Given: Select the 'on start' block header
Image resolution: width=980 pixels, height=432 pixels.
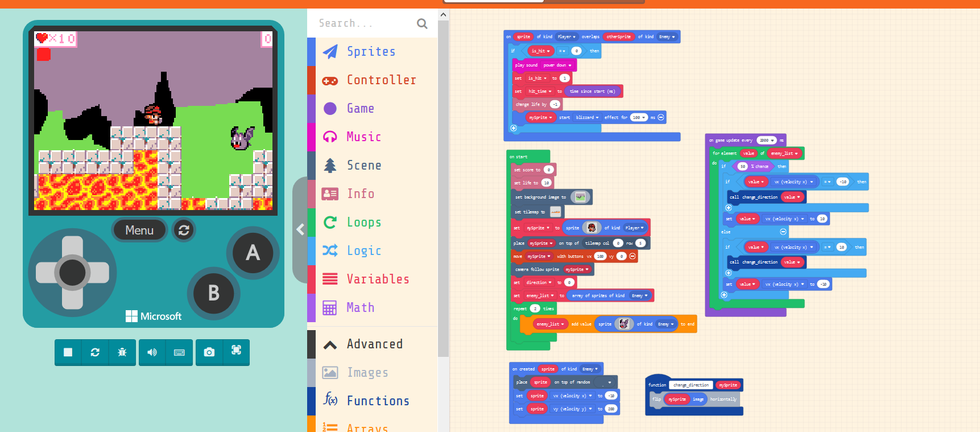Looking at the screenshot, I should [x=518, y=157].
